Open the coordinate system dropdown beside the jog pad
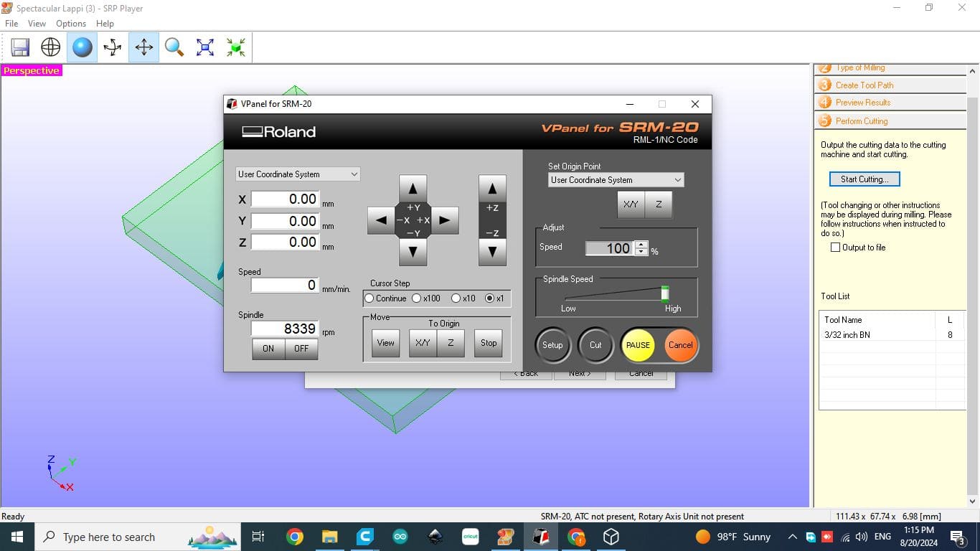The height and width of the screenshot is (551, 980). 298,174
